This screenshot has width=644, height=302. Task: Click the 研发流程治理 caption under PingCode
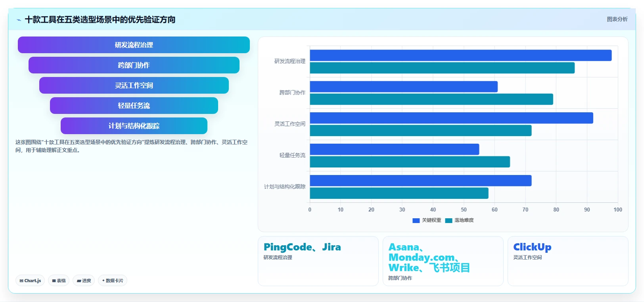(x=278, y=258)
